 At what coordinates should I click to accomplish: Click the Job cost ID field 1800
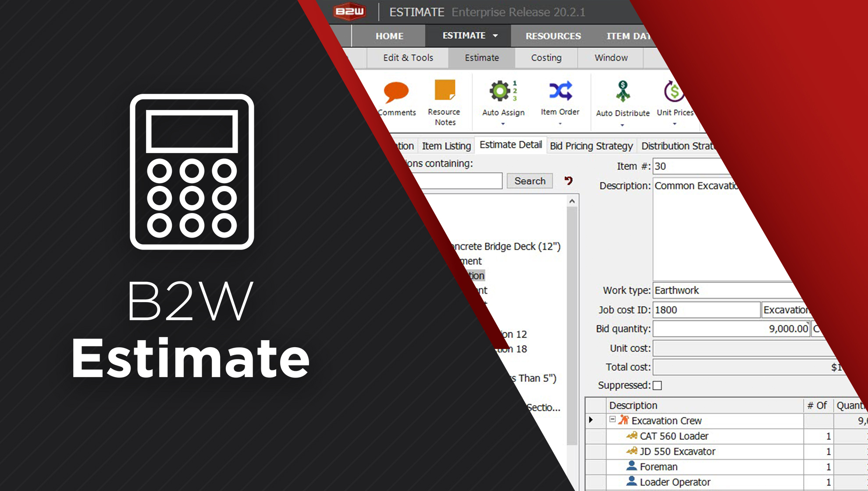(706, 310)
